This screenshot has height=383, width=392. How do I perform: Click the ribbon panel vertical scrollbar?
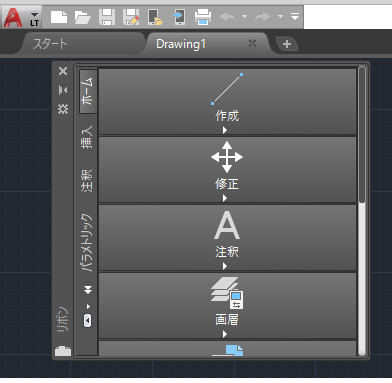tap(362, 134)
